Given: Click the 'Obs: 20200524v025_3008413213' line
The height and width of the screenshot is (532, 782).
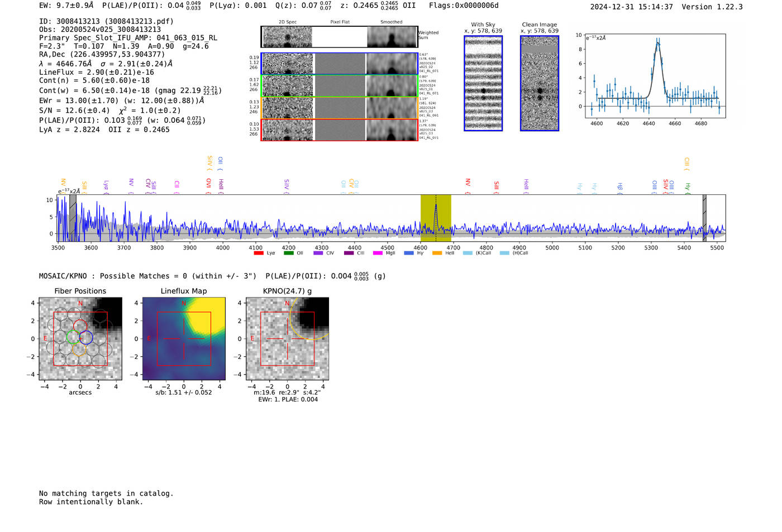Looking at the screenshot, I should 100,30.
